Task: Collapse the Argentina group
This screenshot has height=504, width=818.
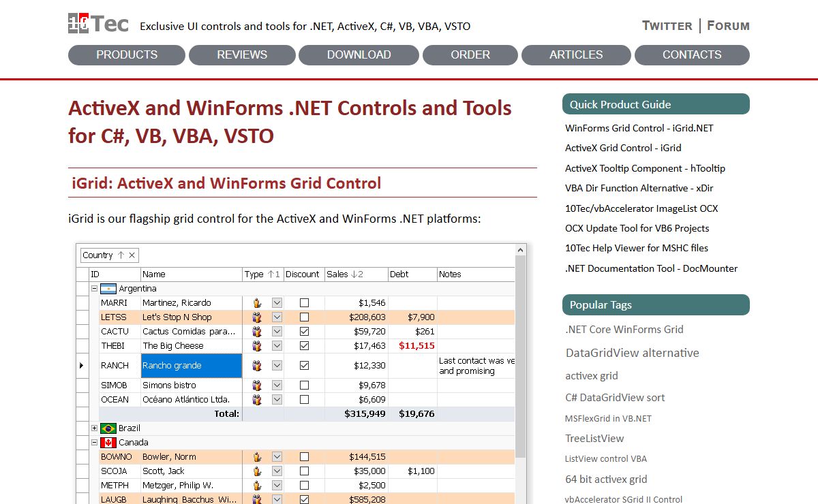Action: click(95, 289)
